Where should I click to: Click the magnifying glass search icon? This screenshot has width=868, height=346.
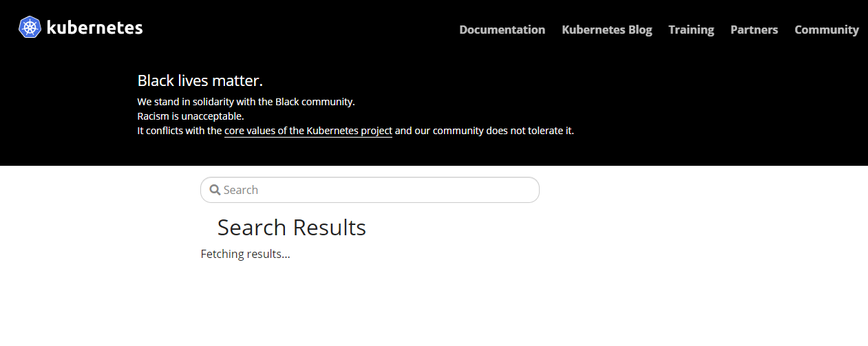[215, 190]
